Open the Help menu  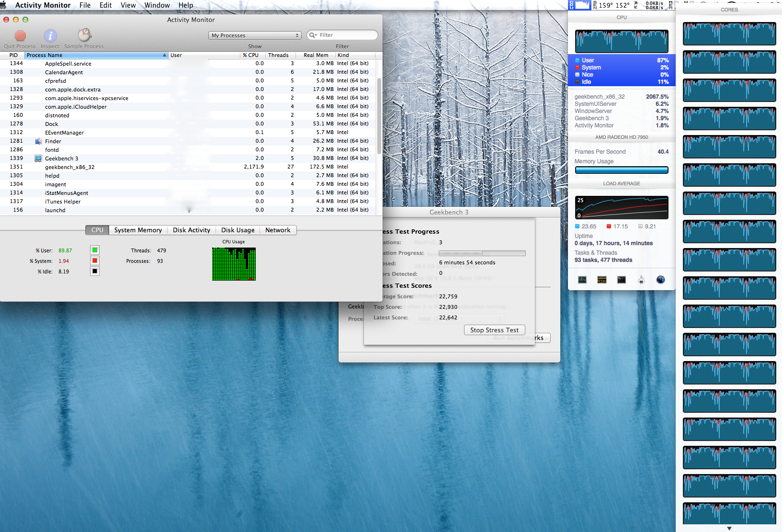coord(186,5)
